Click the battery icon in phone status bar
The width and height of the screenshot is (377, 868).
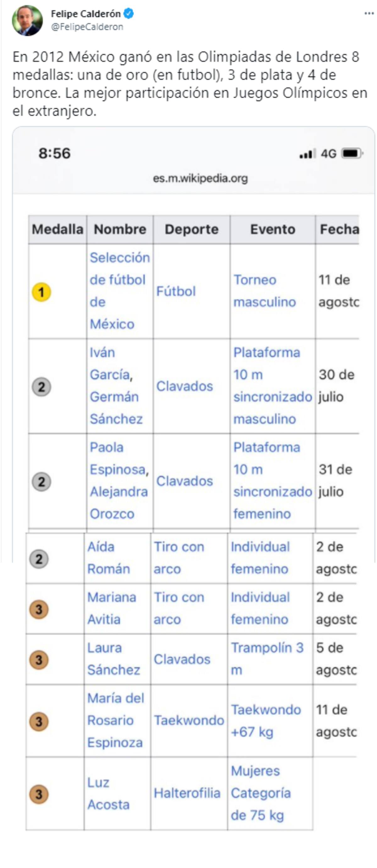click(x=352, y=153)
